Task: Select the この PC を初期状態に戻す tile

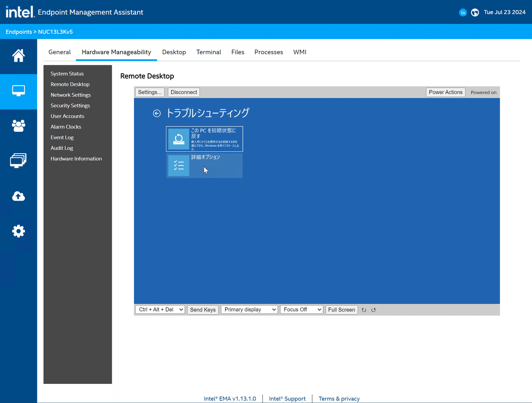Action: (204, 139)
